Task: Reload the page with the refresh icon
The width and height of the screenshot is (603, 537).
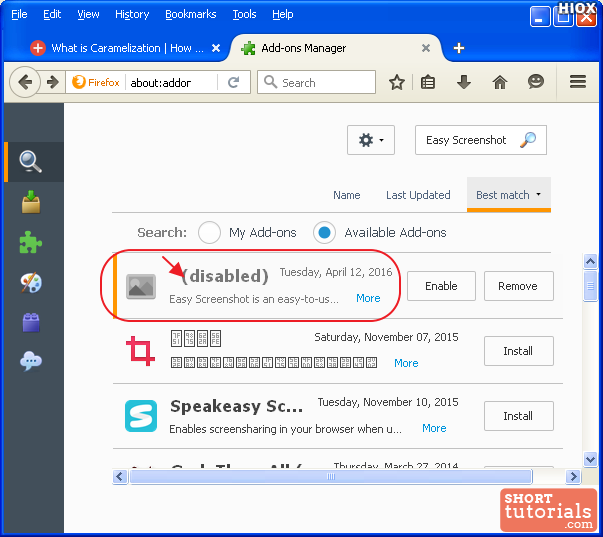Action: click(233, 82)
